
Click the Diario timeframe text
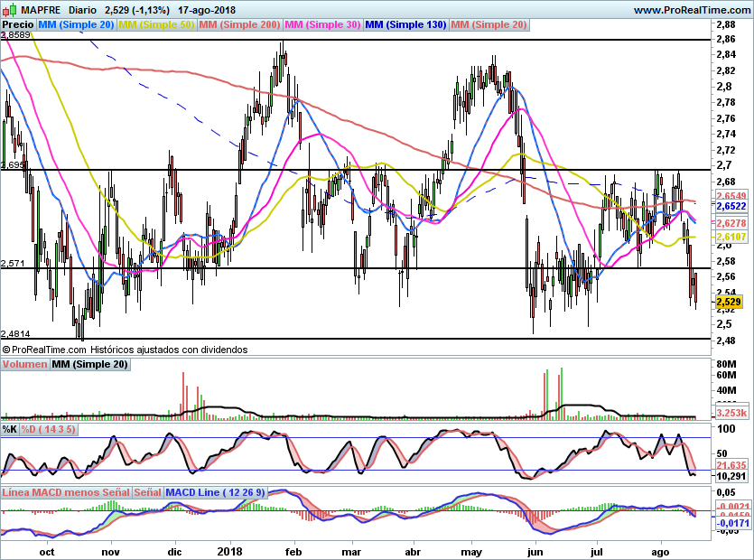tap(82, 10)
